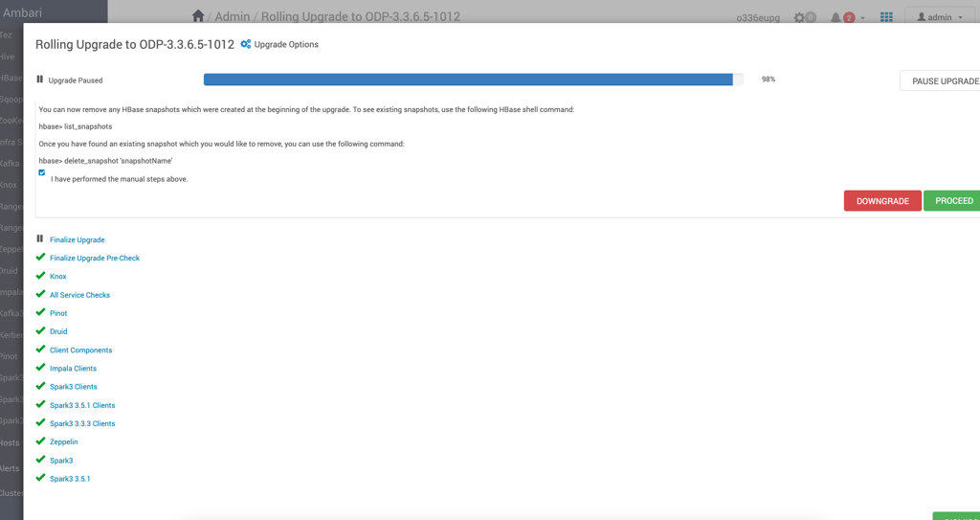The image size is (980, 520).
Task: Expand the Knox upgrade group
Action: [x=58, y=276]
